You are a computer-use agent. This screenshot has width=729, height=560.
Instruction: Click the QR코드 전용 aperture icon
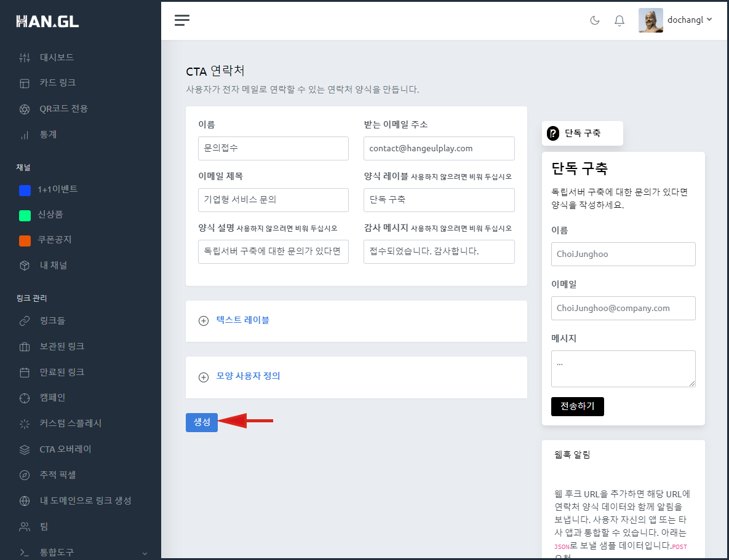pyautogui.click(x=25, y=109)
